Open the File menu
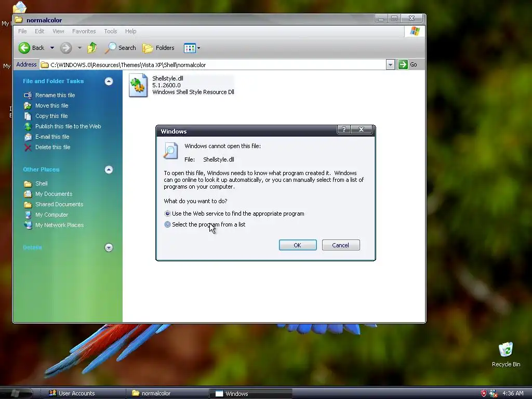Image resolution: width=532 pixels, height=399 pixels. (x=22, y=31)
